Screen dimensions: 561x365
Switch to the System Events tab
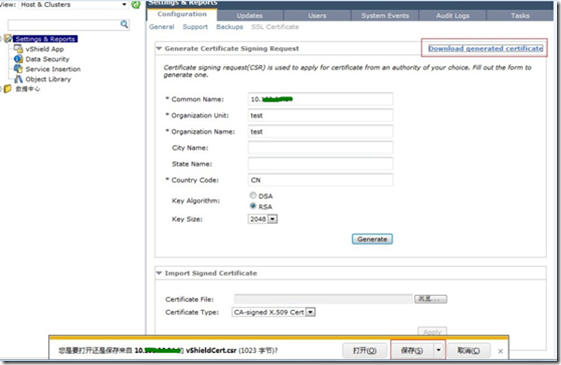385,15
